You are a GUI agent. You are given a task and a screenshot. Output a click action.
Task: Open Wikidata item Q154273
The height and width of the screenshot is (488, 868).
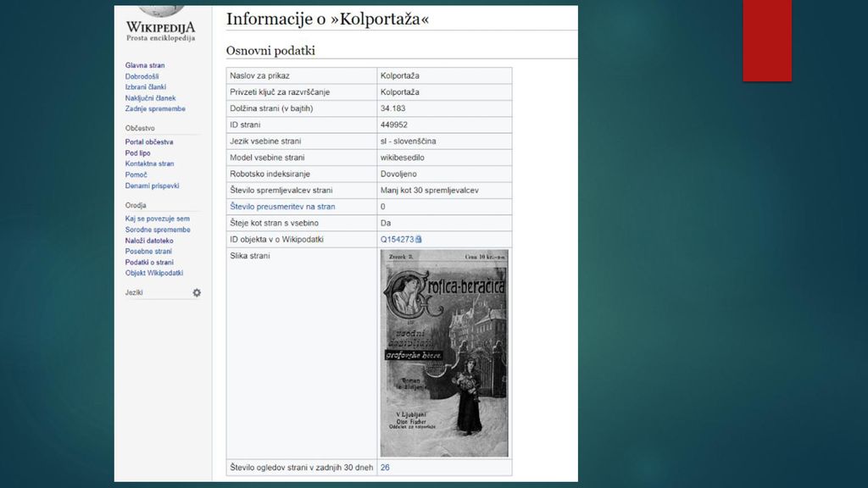tap(397, 240)
